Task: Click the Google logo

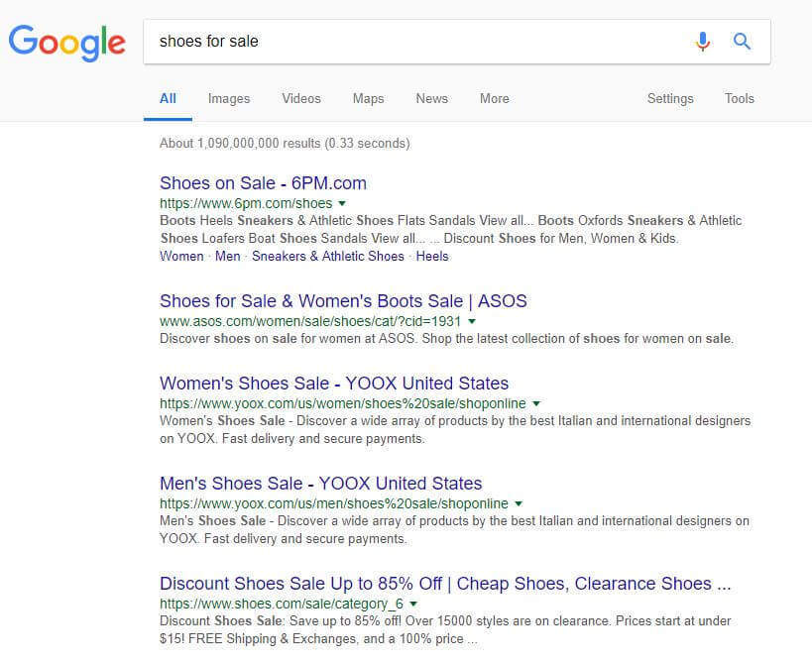Action: pos(66,43)
